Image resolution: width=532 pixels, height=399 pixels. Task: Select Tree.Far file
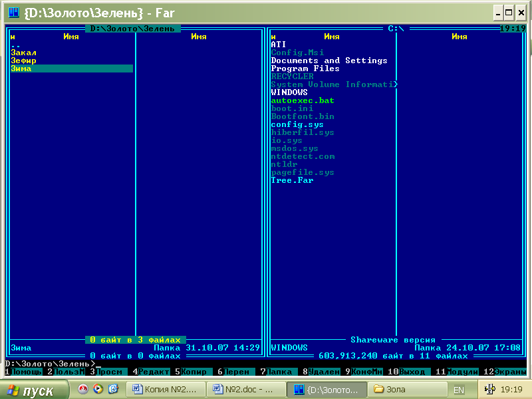point(292,180)
